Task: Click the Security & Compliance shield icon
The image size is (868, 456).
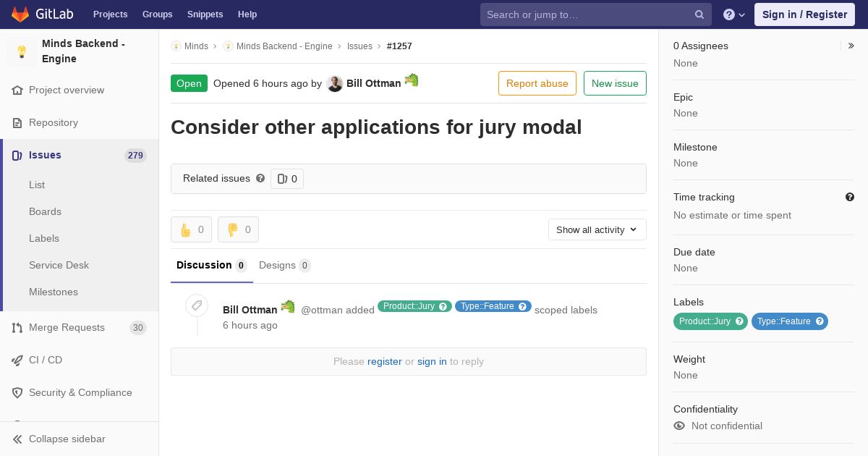Action: click(x=17, y=393)
